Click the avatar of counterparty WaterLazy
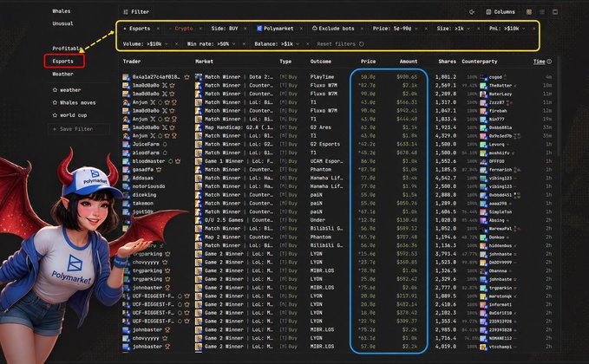 tap(483, 94)
